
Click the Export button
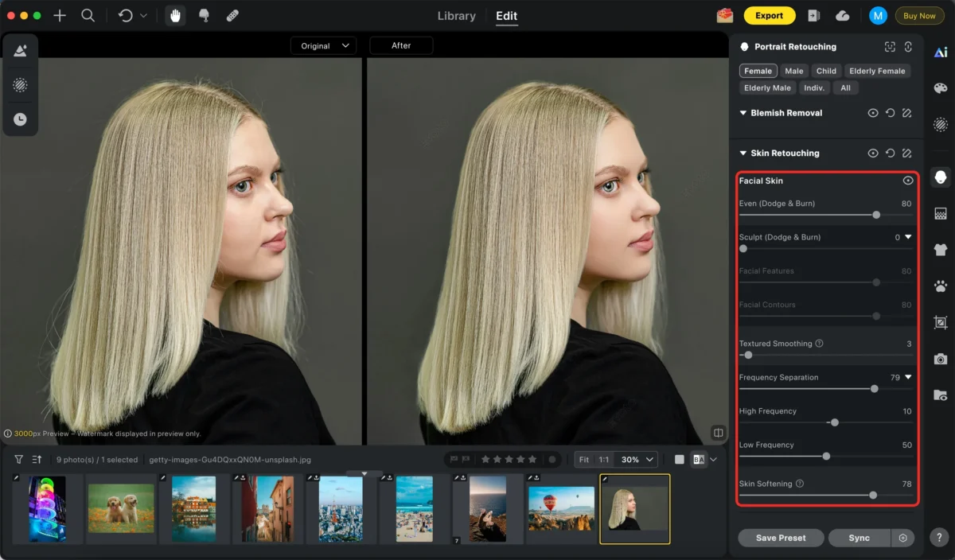pos(769,15)
